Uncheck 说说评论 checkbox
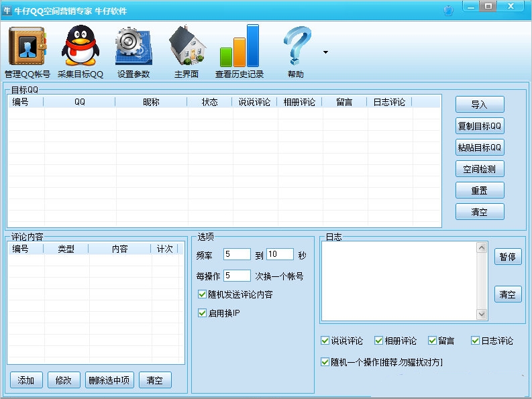 [325, 340]
